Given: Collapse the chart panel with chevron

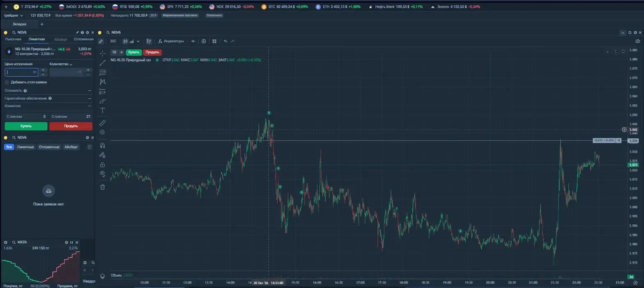Looking at the screenshot, I should (x=623, y=33).
